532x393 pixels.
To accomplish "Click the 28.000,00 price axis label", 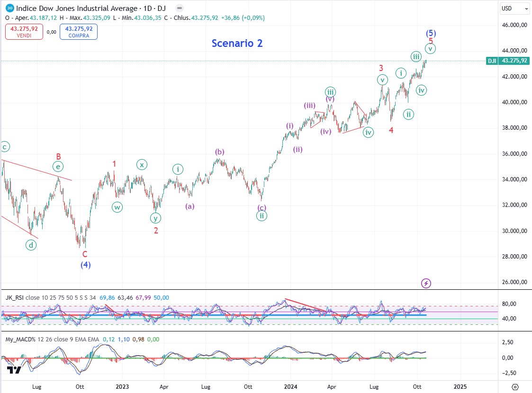I will coord(514,256).
